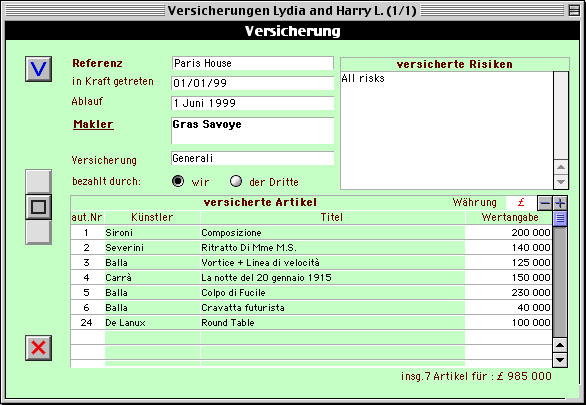Click blank button above the square icon
The image size is (586, 405).
point(38,182)
